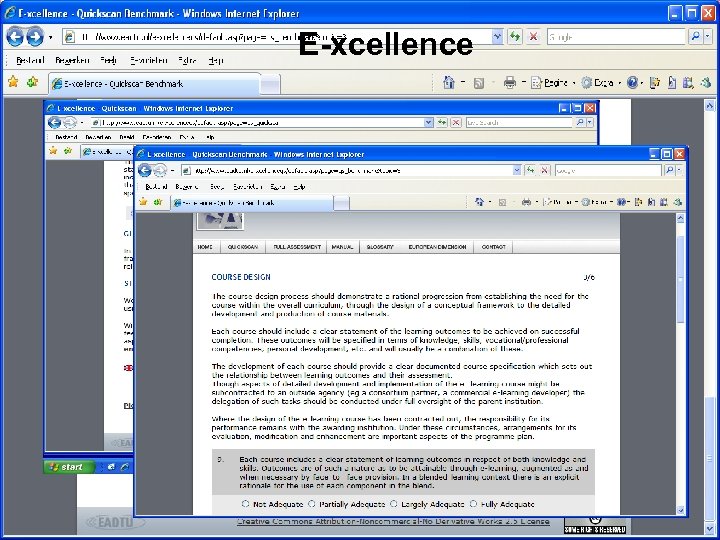Click the address bar in the front window
The image size is (720, 540).
347,170
